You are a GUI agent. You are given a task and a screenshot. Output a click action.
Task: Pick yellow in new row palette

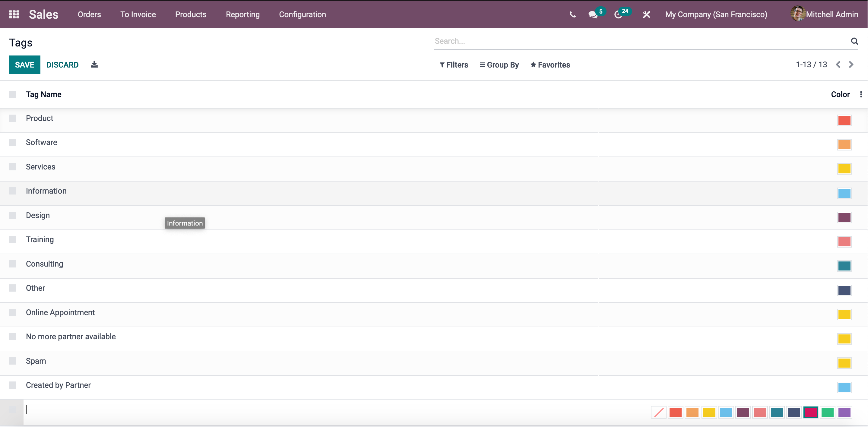click(x=709, y=412)
